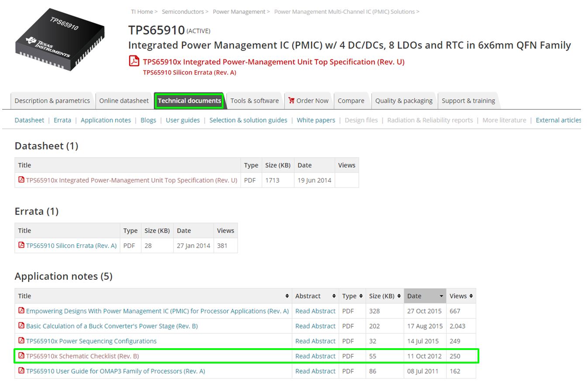
Task: Click the Power Management breadcrumb
Action: [239, 12]
